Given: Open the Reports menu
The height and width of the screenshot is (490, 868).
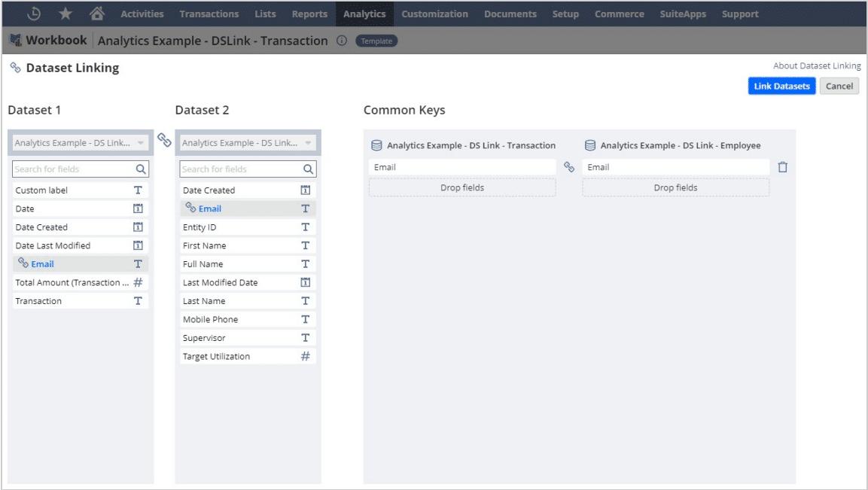Looking at the screenshot, I should [309, 14].
